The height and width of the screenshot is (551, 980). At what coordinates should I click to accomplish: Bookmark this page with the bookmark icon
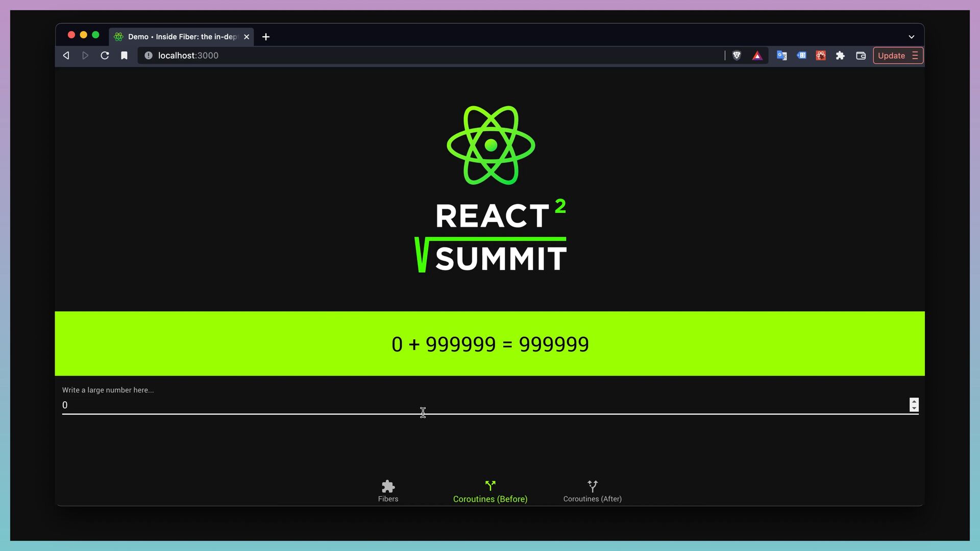point(124,56)
